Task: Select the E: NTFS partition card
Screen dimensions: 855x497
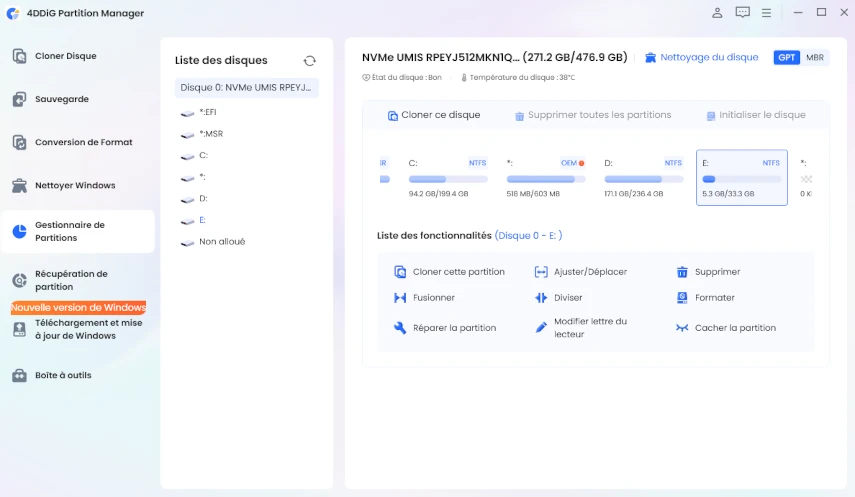Action: pos(742,178)
